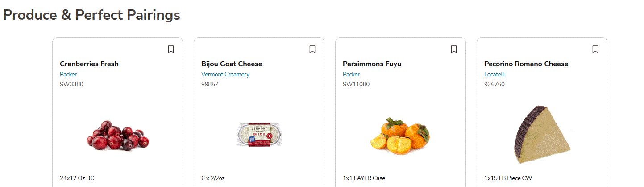644x187 pixels.
Task: Click the SW3380 item number
Action: tap(71, 84)
